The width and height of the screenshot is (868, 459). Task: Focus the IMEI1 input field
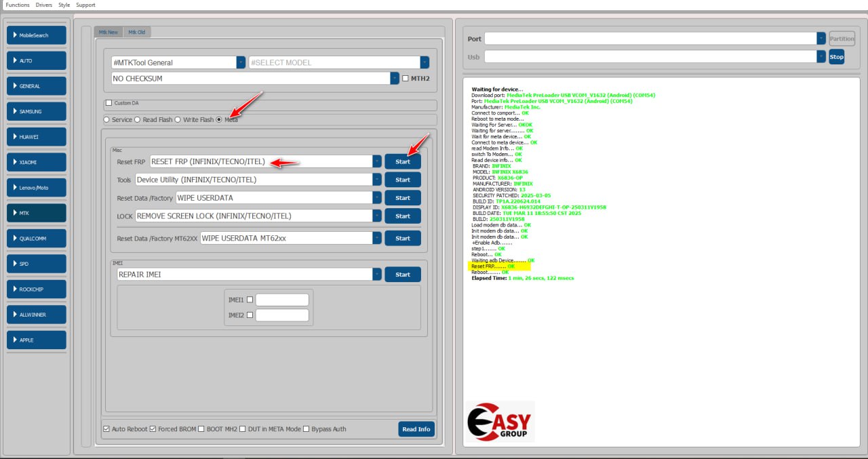(x=282, y=300)
